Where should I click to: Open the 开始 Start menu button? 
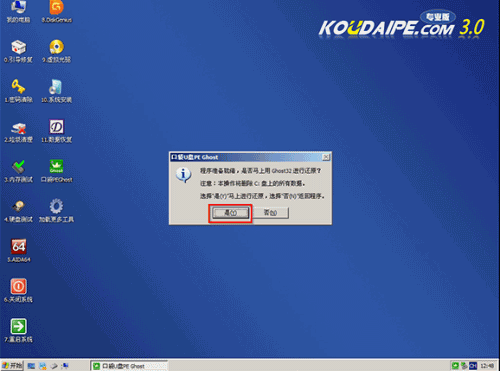pyautogui.click(x=12, y=366)
